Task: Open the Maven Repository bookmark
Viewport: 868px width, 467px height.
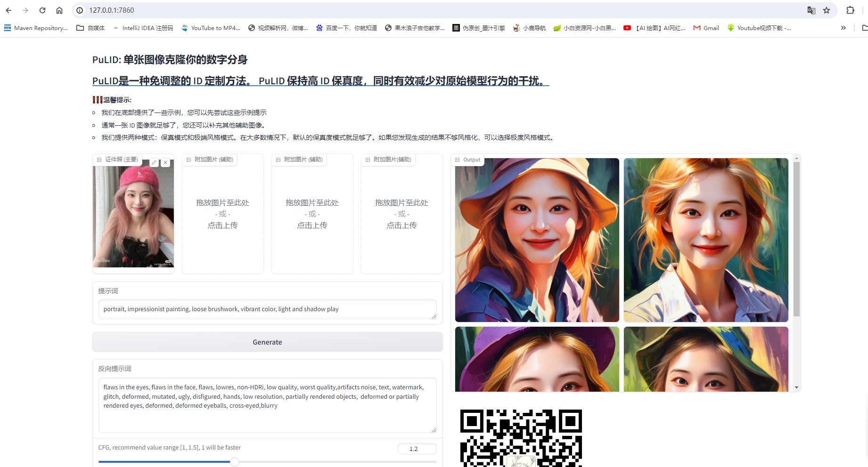Action: click(36, 28)
